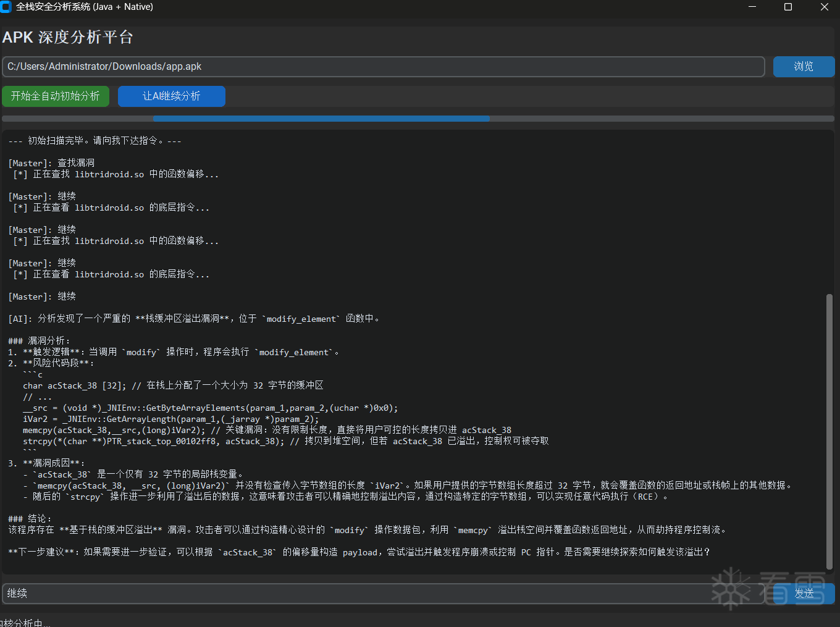Close the security analysis window
The width and height of the screenshot is (840, 627).
[x=824, y=7]
